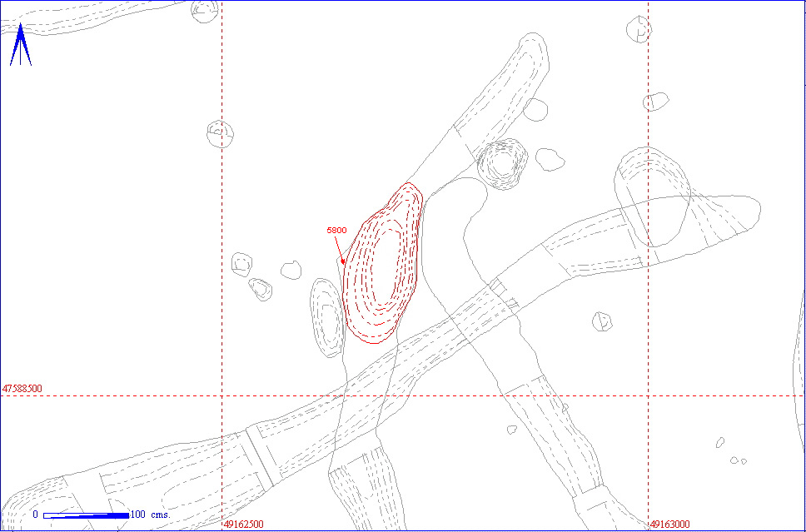Click the 49162500 easting grid label
806x532 pixels.
(x=244, y=525)
